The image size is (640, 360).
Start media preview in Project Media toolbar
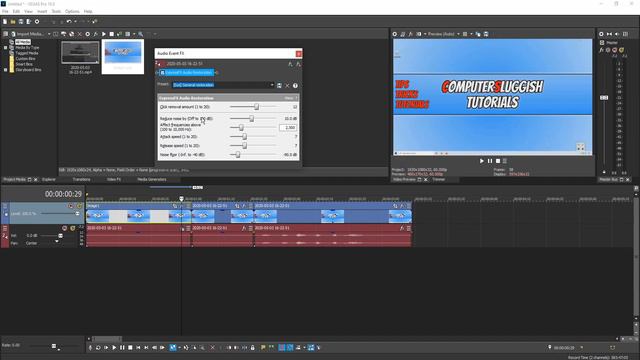pyautogui.click(x=104, y=34)
